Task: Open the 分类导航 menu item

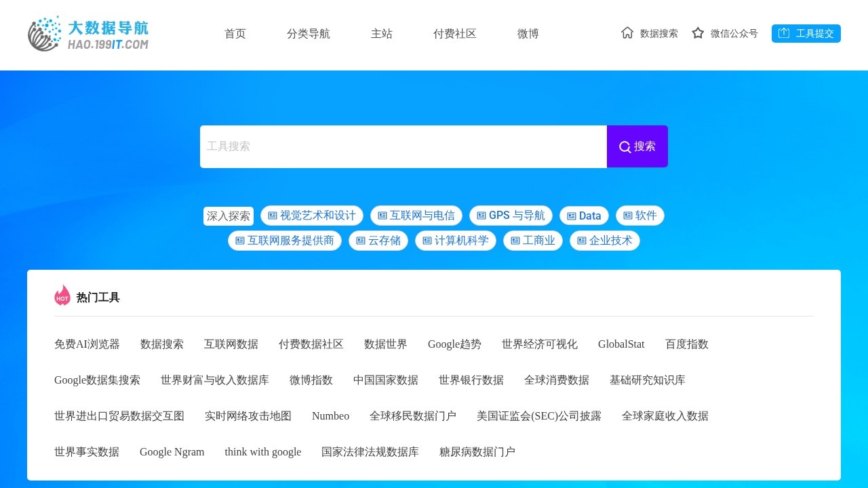Action: [x=309, y=34]
